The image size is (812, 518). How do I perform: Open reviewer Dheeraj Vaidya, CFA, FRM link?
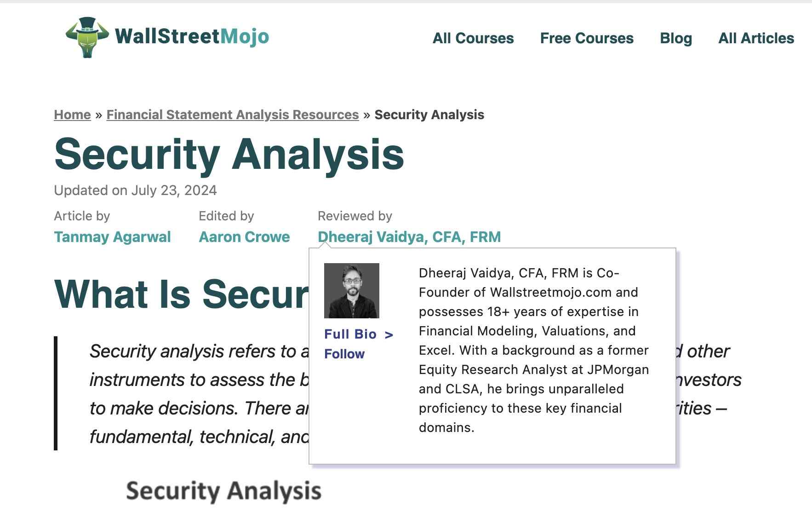409,237
